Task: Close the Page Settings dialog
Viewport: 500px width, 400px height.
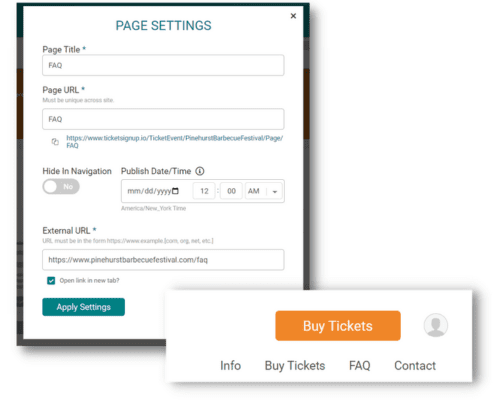Action: tap(293, 16)
